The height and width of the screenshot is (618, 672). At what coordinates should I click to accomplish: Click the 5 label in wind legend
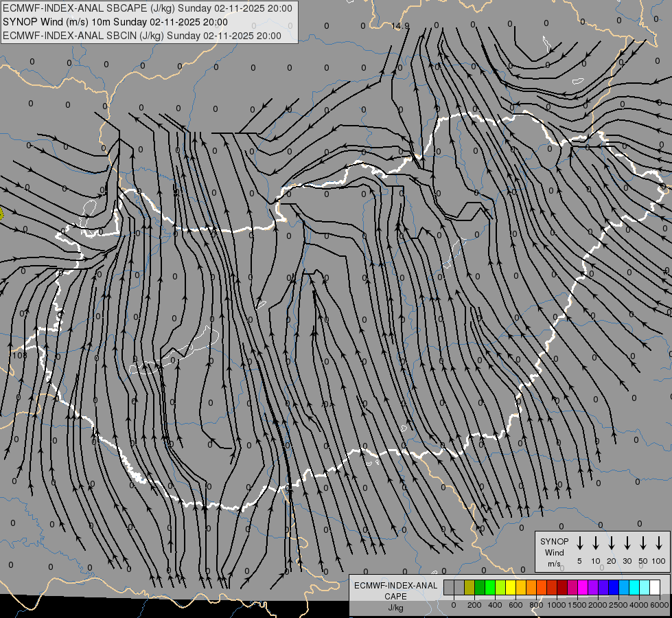point(579,561)
